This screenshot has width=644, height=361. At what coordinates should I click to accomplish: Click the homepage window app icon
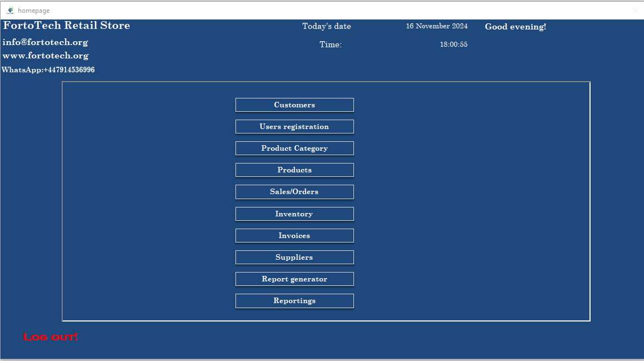point(10,11)
